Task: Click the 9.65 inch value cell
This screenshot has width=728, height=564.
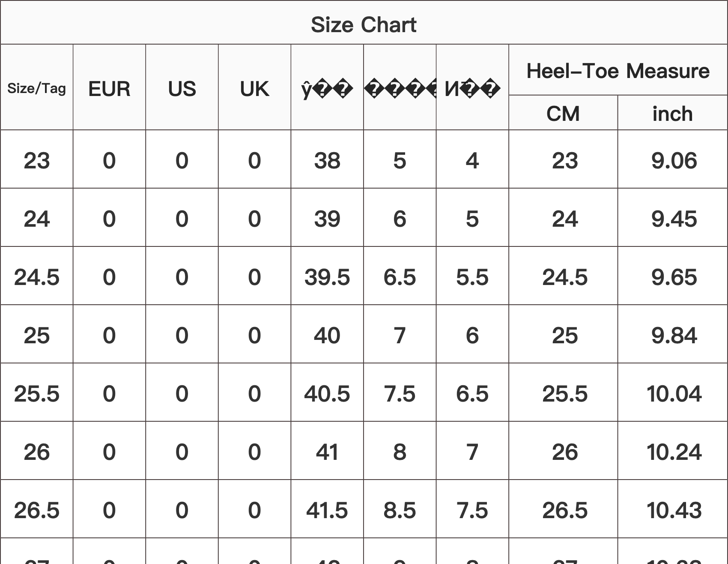Action: (x=674, y=277)
